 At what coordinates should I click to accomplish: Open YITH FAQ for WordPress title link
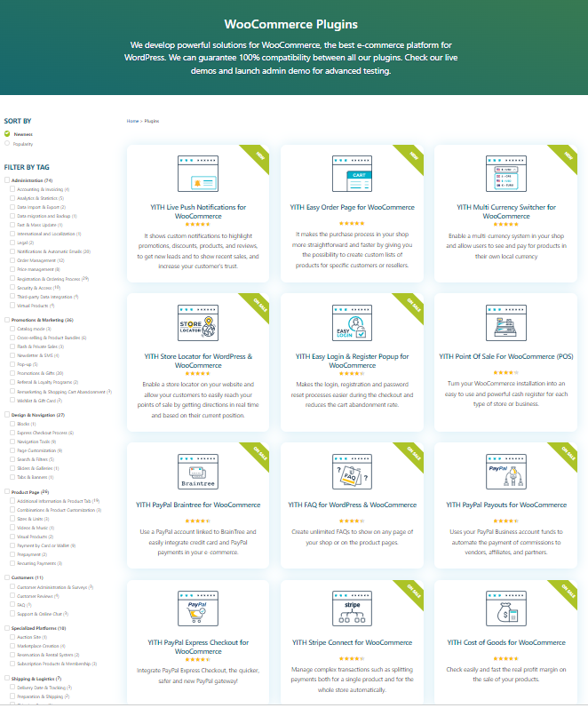pos(352,505)
